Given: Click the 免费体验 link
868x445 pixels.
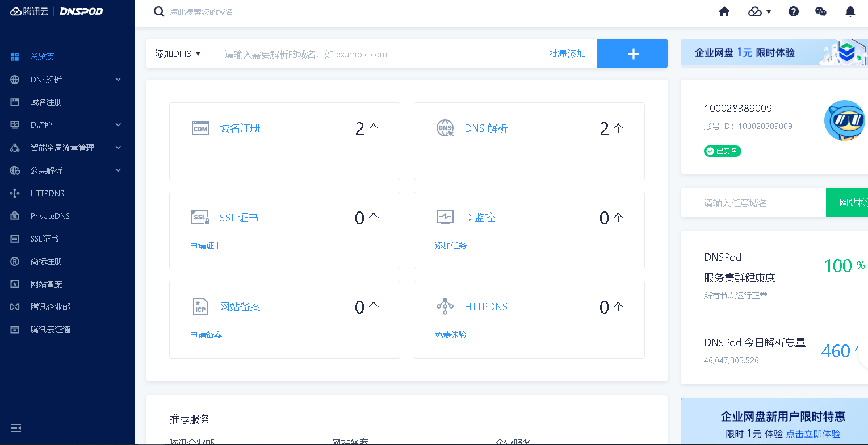Looking at the screenshot, I should pos(451,335).
